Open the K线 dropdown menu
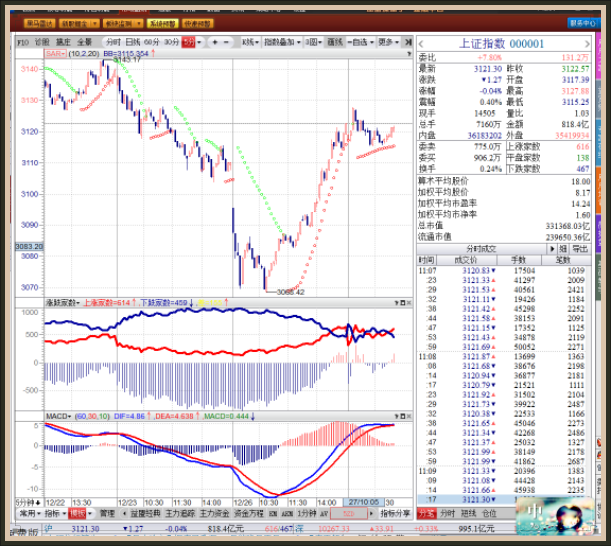 coord(249,42)
